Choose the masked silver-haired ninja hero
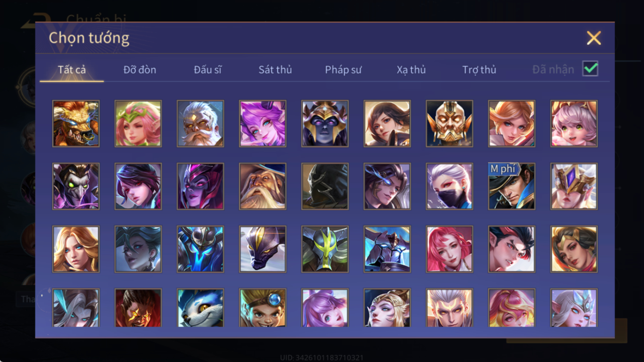This screenshot has height=362, width=644. tap(449, 187)
